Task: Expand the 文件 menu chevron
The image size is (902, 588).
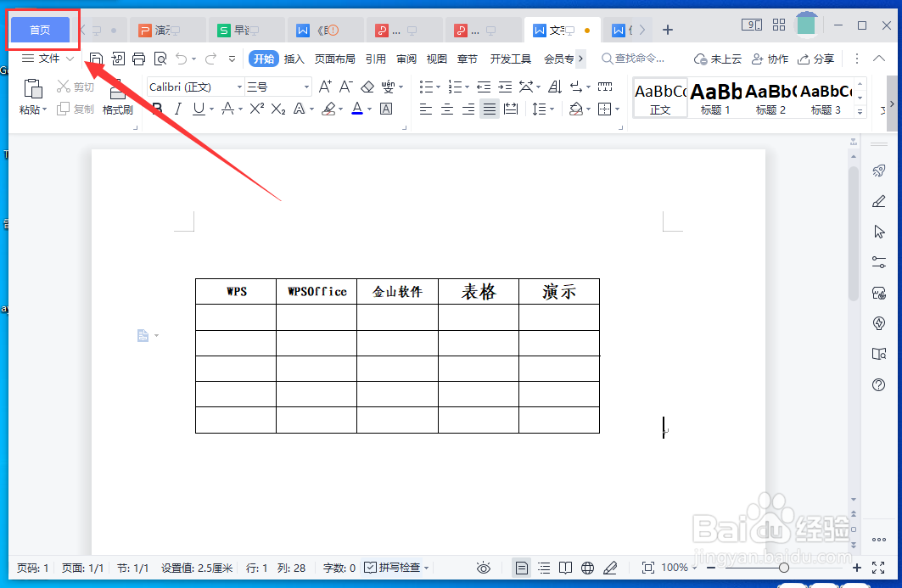Action: (70, 59)
